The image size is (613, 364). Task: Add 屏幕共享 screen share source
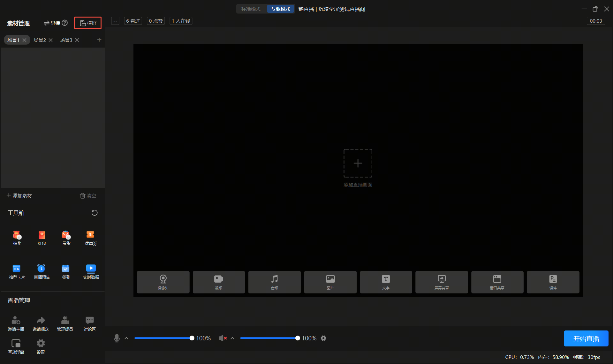442,282
